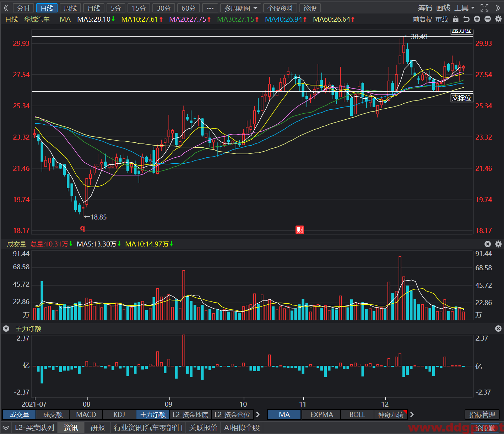Close the 成交量 volume panel
Image resolution: width=504 pixels, height=434 pixels.
[488, 244]
